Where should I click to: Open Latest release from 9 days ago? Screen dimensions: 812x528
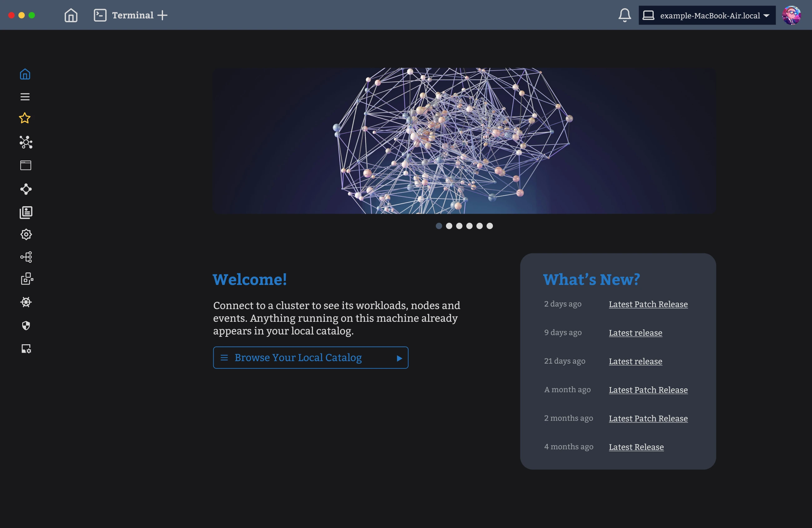coord(636,333)
